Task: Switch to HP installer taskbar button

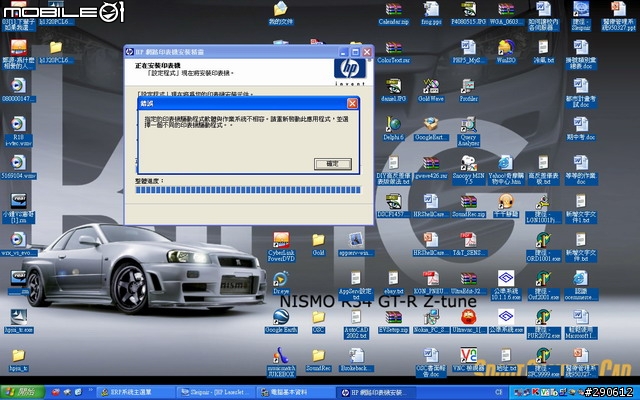Action: click(x=377, y=392)
